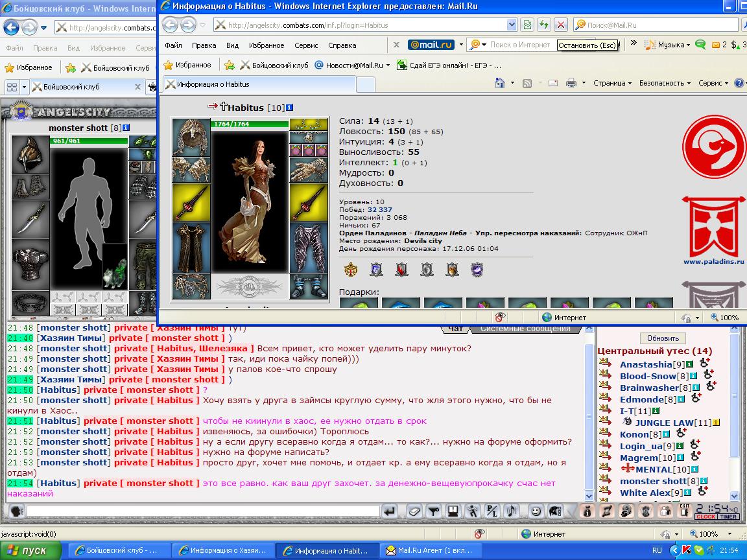
Task: Click the Paladins order red ram emblem
Action: [x=713, y=146]
